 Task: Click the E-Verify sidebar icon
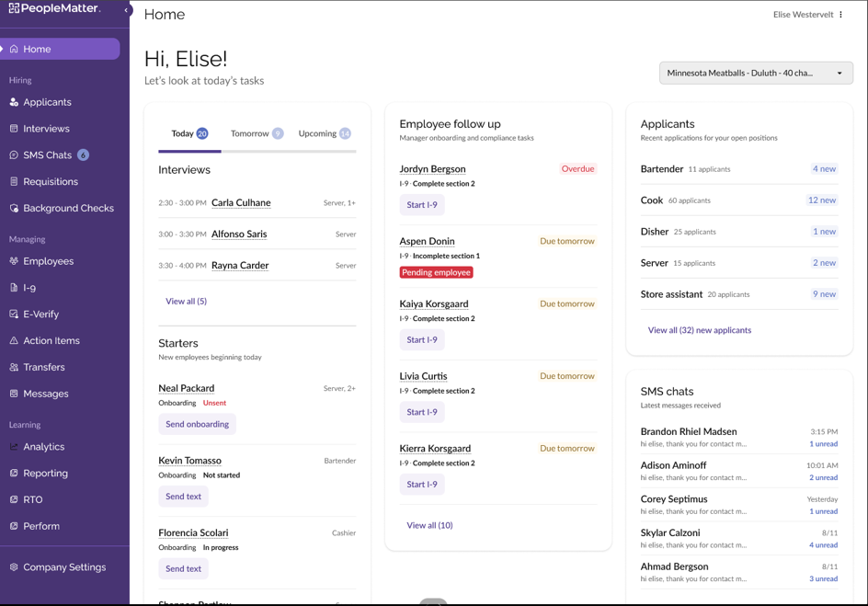[40, 314]
